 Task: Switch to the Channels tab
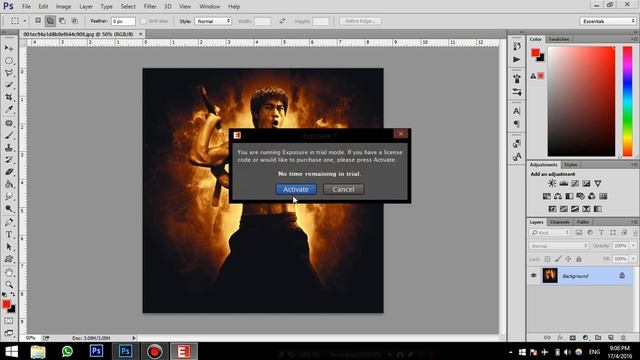point(560,222)
